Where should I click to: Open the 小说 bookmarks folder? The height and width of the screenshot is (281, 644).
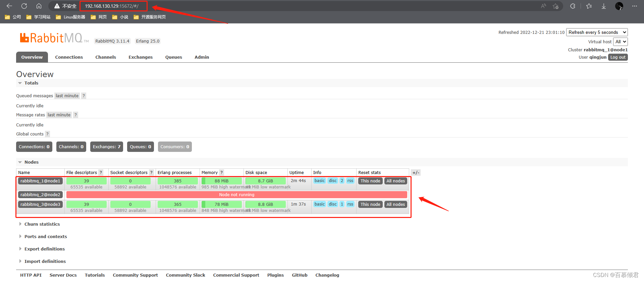point(120,17)
